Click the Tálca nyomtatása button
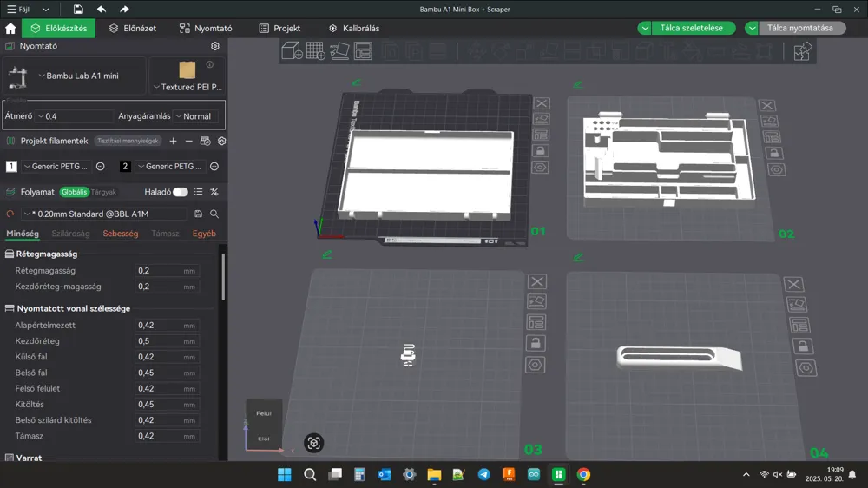Viewport: 868px width, 488px height. pyautogui.click(x=800, y=28)
